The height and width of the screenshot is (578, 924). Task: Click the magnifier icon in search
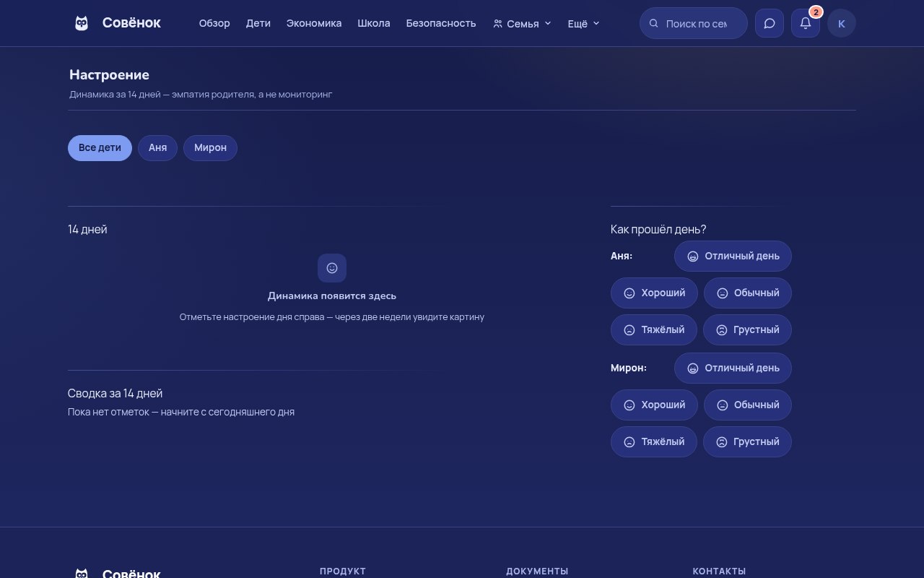pos(654,23)
